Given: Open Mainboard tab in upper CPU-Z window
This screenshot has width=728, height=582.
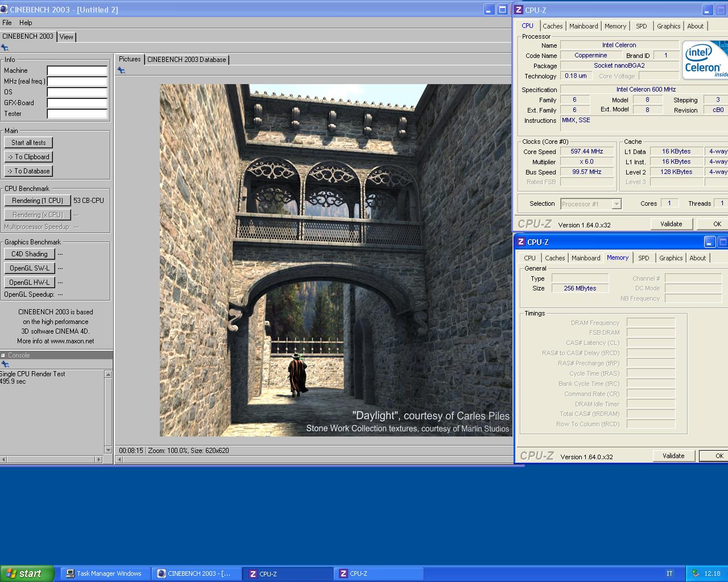Looking at the screenshot, I should tap(584, 26).
